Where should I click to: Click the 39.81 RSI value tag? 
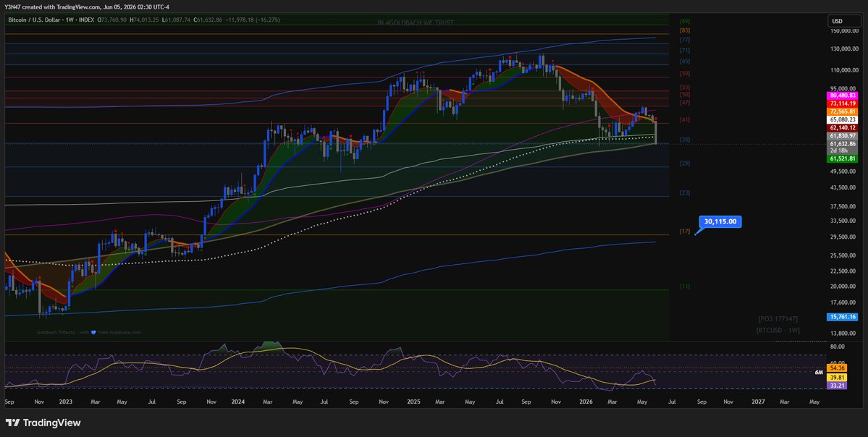click(836, 377)
